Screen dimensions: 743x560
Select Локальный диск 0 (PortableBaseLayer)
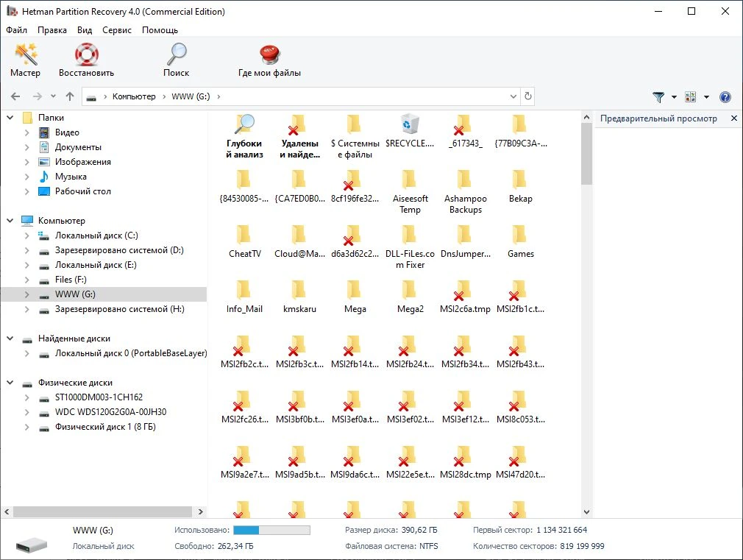pos(131,353)
